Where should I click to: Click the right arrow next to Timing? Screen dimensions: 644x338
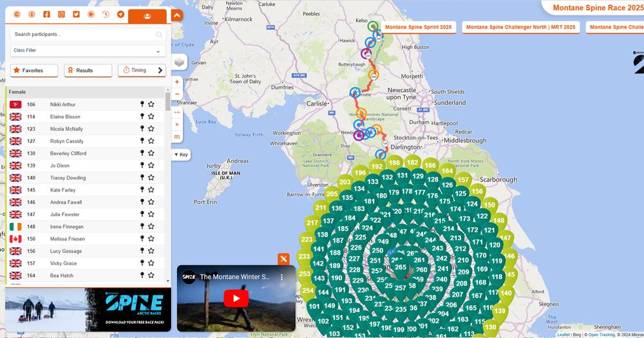click(160, 70)
